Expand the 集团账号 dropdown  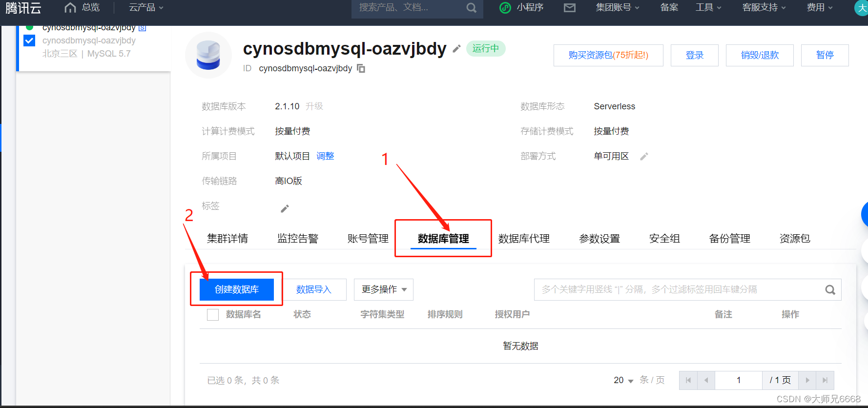click(x=618, y=8)
